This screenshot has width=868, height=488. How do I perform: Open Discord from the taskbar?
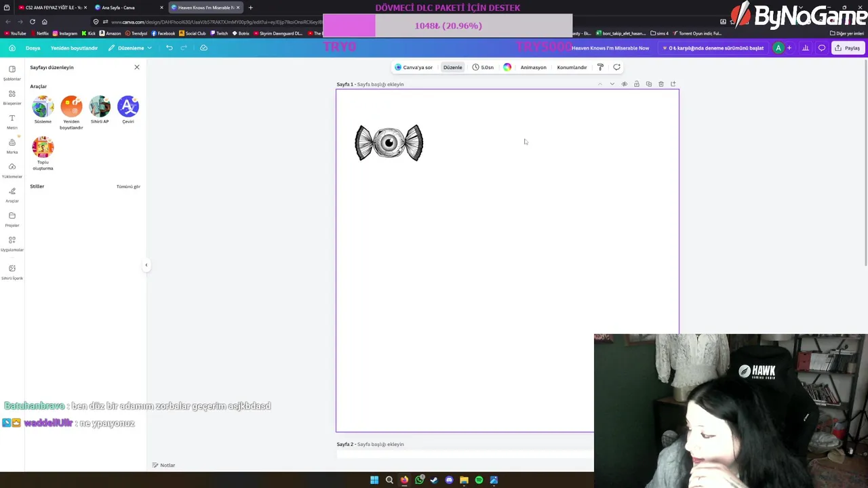pos(449,480)
